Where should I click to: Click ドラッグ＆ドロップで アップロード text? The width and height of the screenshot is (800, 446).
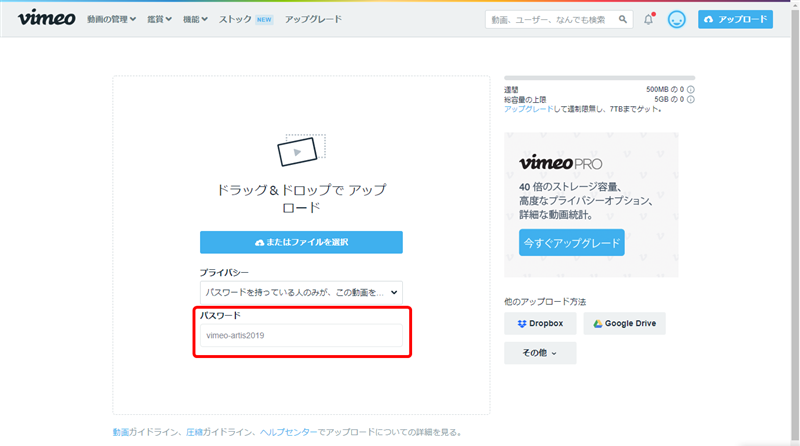301,199
